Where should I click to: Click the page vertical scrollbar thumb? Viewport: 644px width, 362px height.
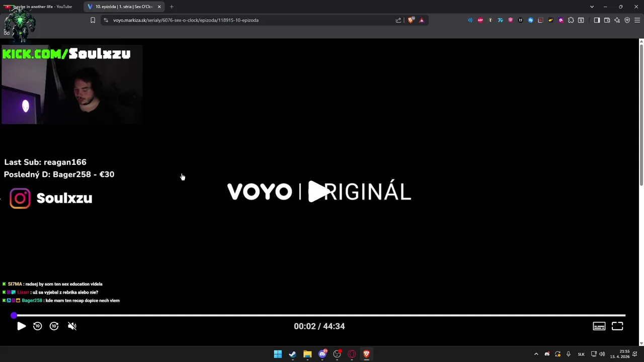tap(641, 115)
